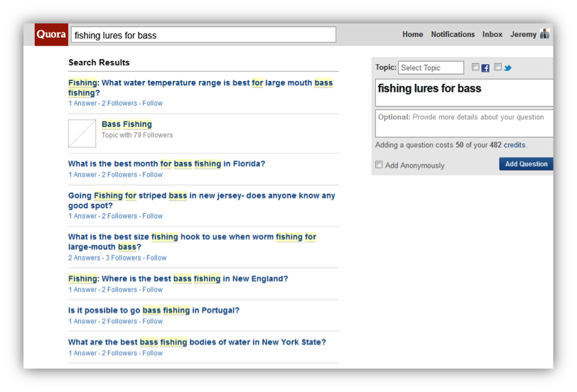Click the optional question details field

(463, 124)
